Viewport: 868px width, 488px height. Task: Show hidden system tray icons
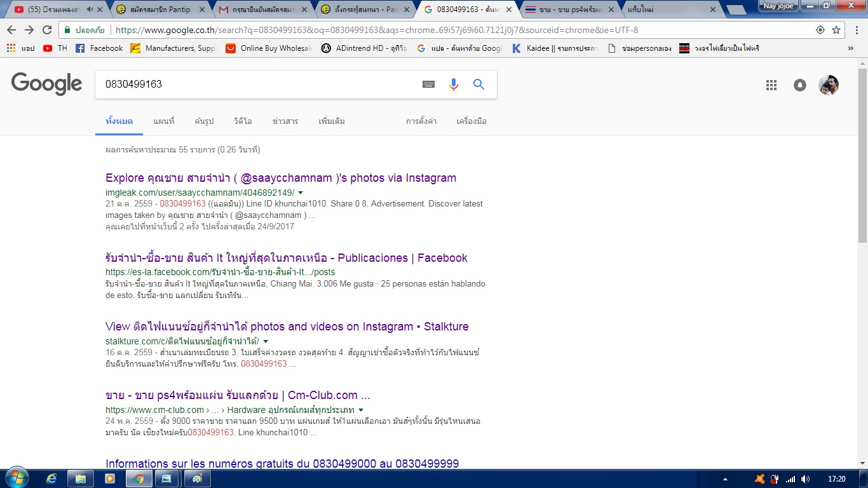(x=726, y=479)
